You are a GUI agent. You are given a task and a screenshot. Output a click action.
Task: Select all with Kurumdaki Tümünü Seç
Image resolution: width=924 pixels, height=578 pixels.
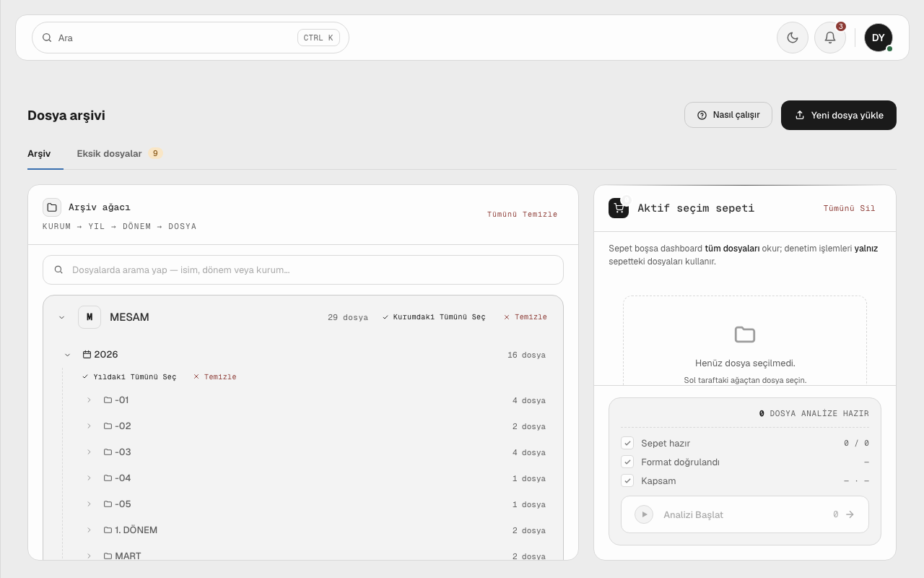[434, 317]
